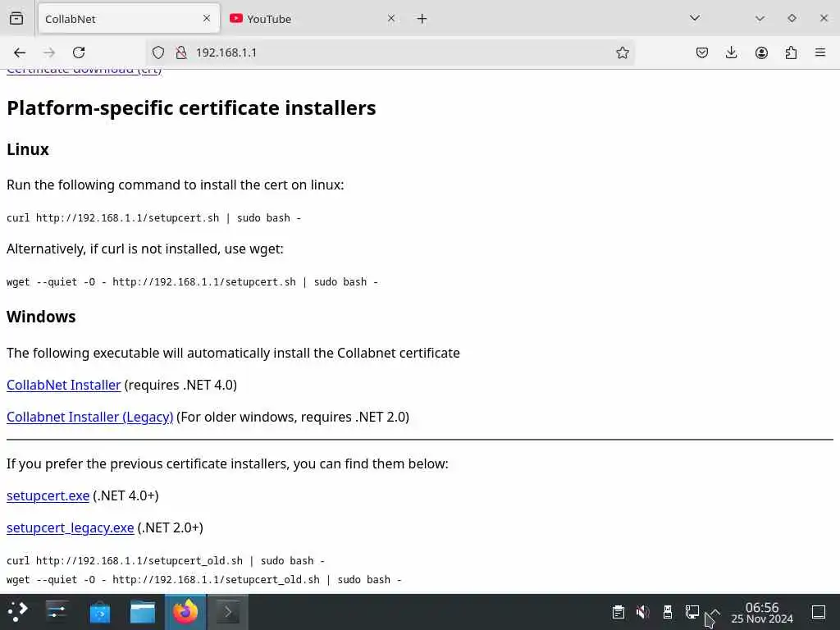Click the wget setupcert_old.sh command line
Image resolution: width=840 pixels, height=630 pixels.
tap(204, 580)
